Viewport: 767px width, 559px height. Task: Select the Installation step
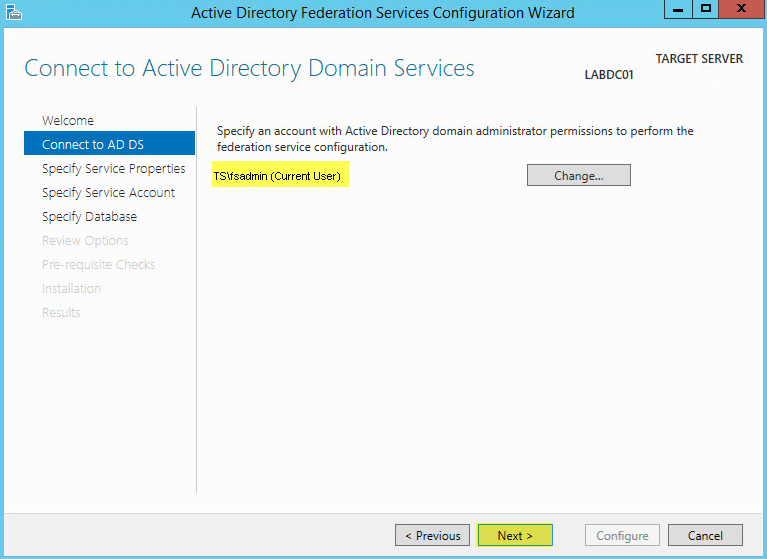click(x=71, y=288)
